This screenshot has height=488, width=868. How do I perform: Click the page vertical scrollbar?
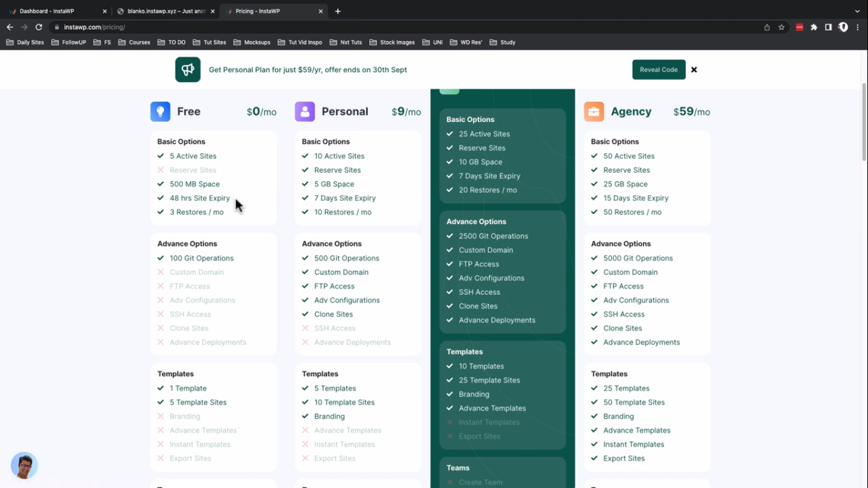864,121
